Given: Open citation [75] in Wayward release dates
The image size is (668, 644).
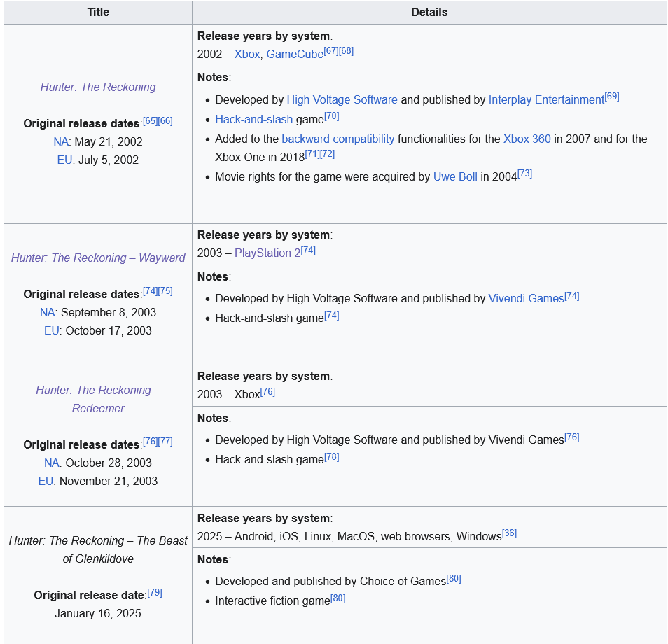Looking at the screenshot, I should tap(165, 291).
